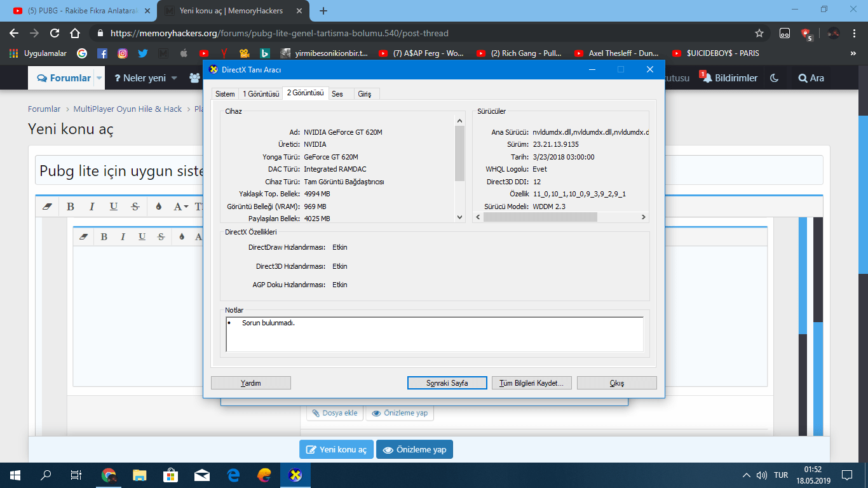
Task: Click the Yardım button
Action: 251,383
